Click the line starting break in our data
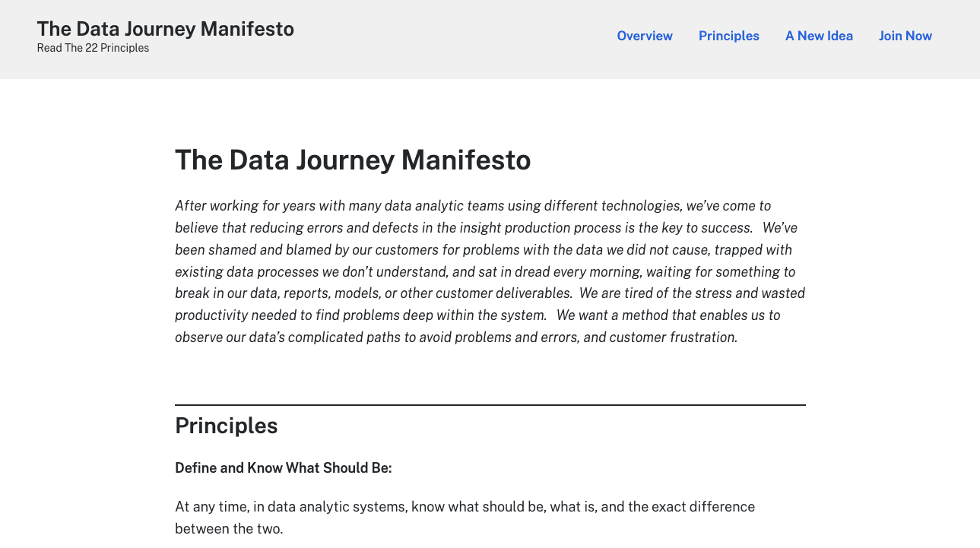This screenshot has width=980, height=548. (490, 293)
